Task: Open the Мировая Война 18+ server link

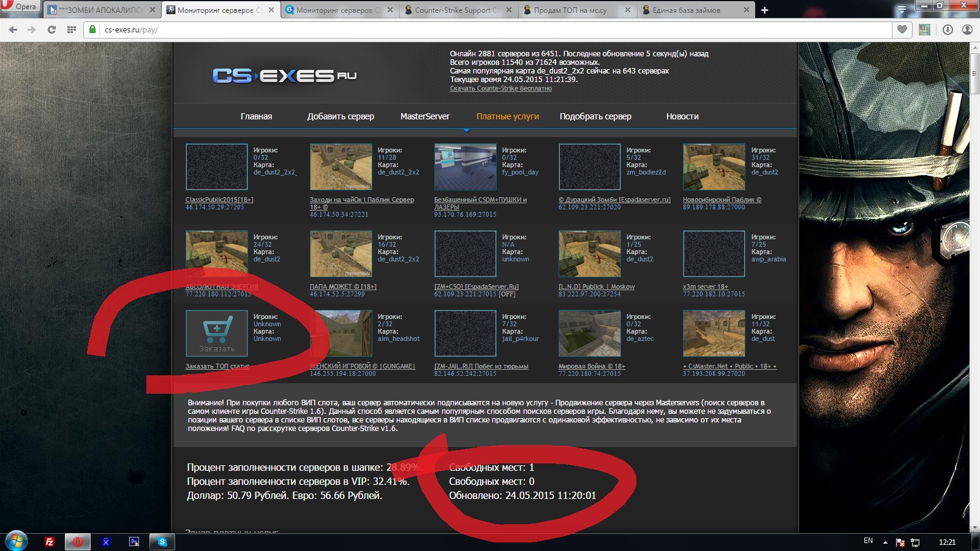Action: (592, 366)
